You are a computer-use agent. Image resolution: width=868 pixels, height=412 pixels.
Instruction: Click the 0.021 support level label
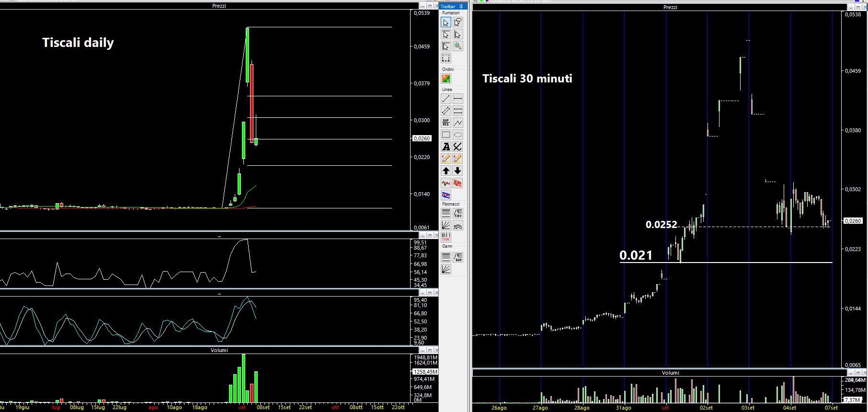tap(636, 255)
